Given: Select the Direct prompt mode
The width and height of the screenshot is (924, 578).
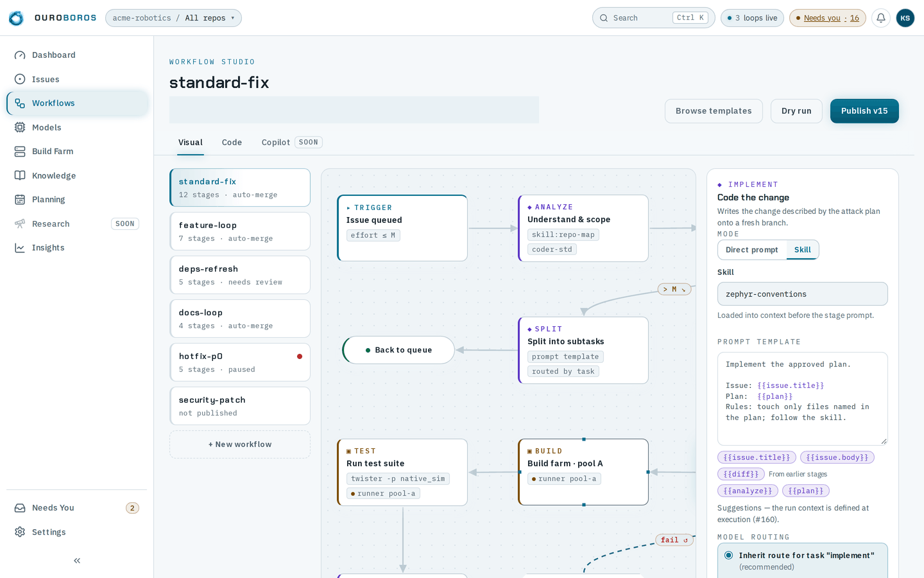Looking at the screenshot, I should [x=751, y=250].
